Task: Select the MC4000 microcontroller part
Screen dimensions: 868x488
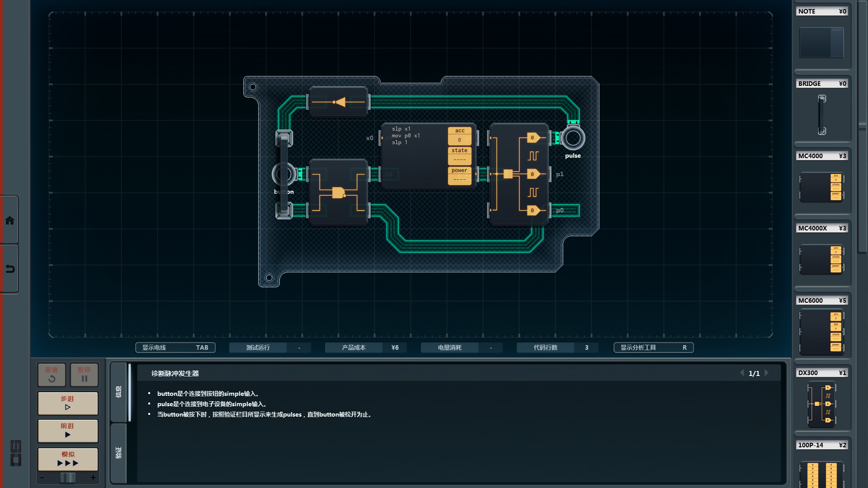Action: [821, 186]
